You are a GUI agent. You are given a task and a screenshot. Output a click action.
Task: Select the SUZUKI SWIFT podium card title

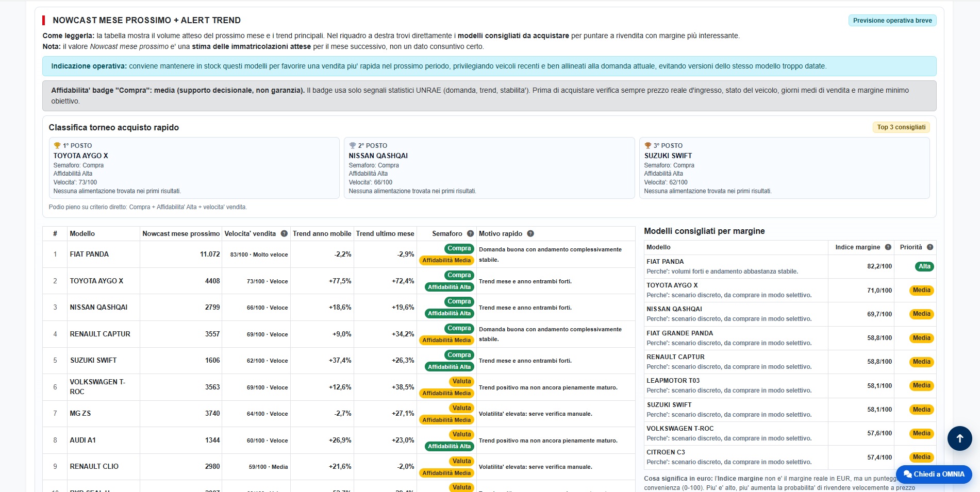668,156
